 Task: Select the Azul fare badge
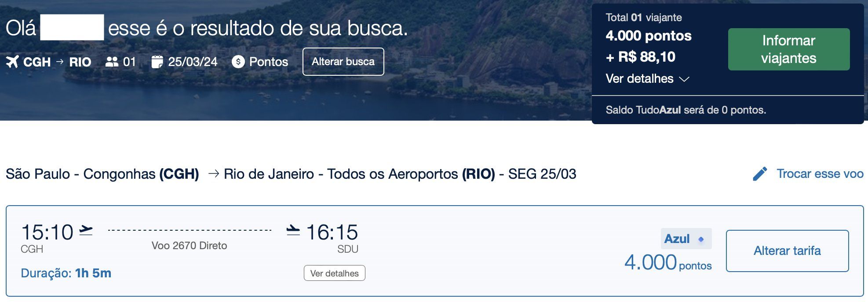click(686, 239)
